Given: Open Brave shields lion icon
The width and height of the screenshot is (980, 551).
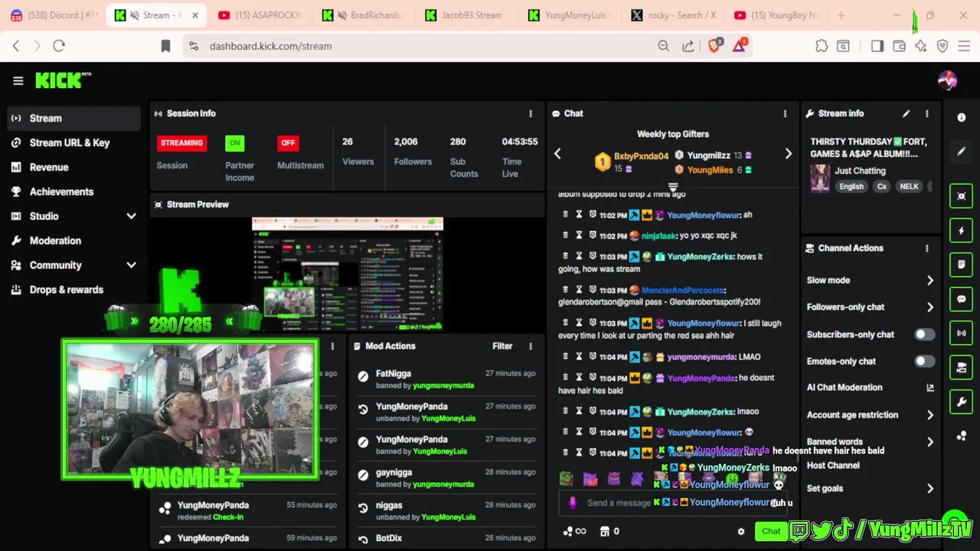Looking at the screenshot, I should click(714, 46).
